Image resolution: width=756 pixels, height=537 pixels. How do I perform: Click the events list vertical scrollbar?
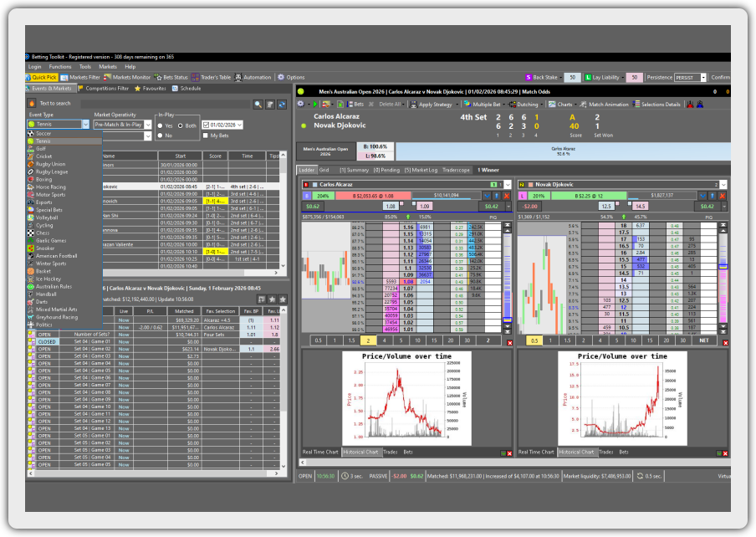click(283, 210)
